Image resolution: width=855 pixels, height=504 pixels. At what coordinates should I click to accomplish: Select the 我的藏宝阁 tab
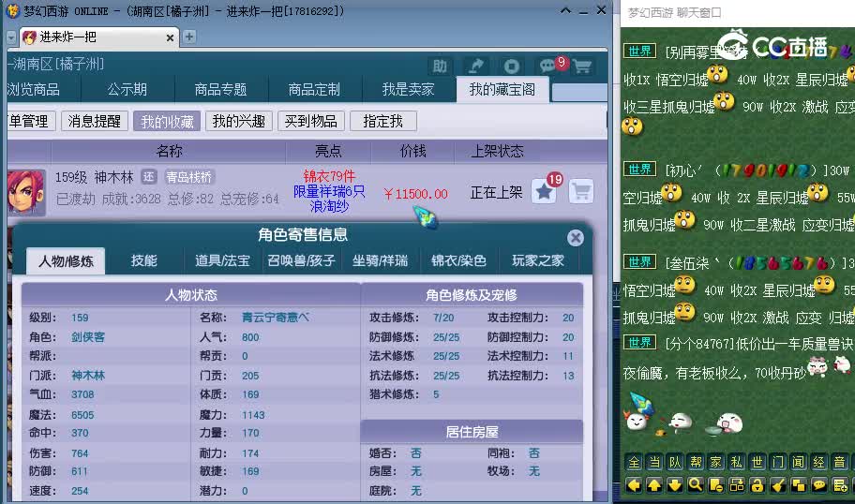coord(502,89)
